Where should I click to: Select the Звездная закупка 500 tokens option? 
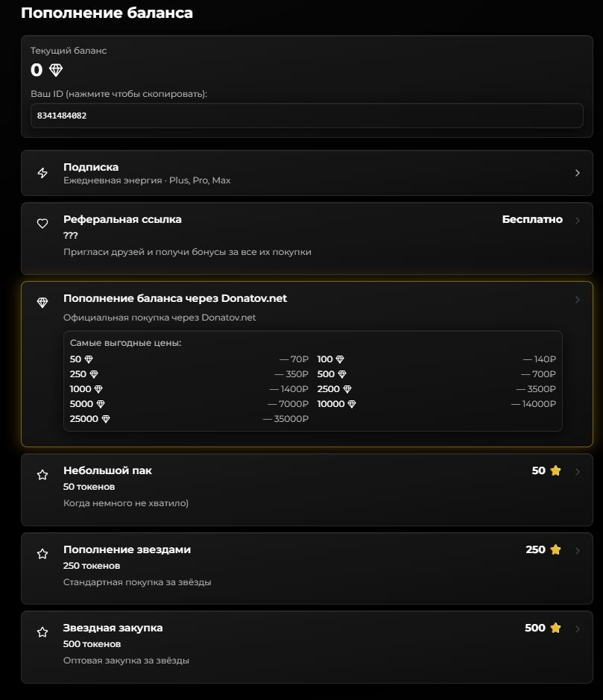(x=307, y=647)
